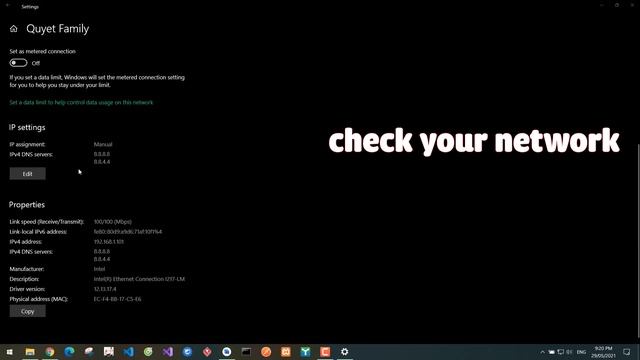Image resolution: width=640 pixels, height=360 pixels.
Task: Click the IP settings section heading
Action: click(27, 127)
